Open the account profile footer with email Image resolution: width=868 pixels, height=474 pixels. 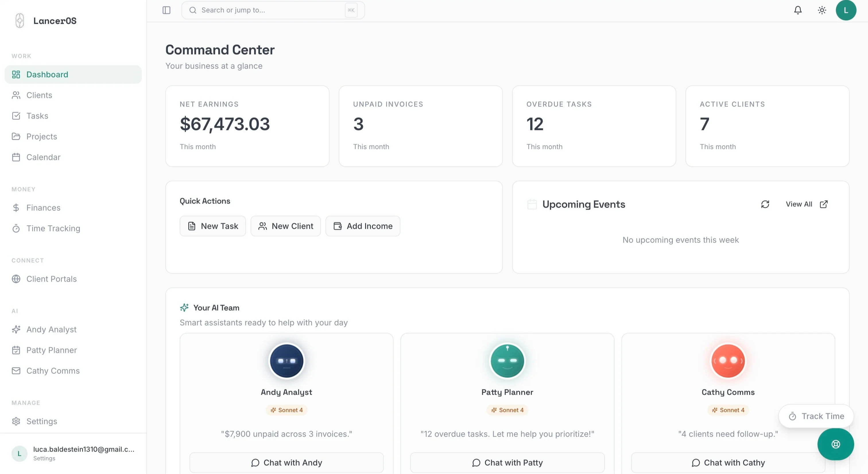[73, 453]
